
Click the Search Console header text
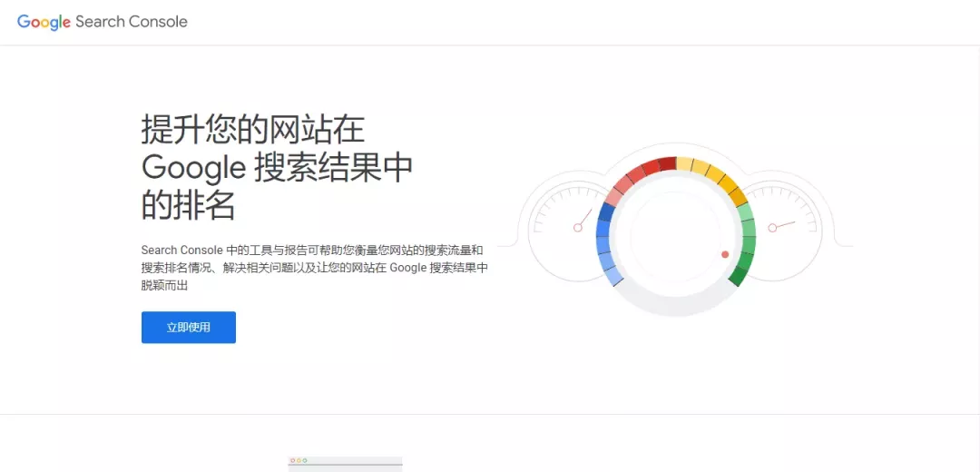(132, 22)
